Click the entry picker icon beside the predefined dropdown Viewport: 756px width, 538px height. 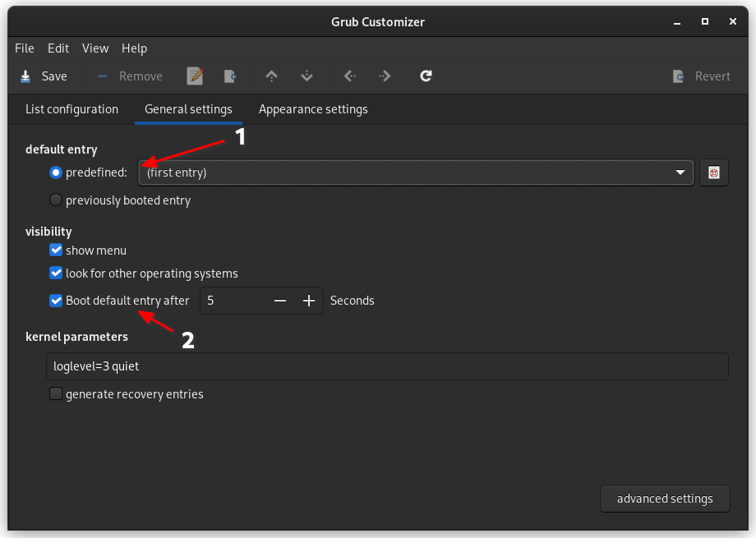click(x=714, y=172)
